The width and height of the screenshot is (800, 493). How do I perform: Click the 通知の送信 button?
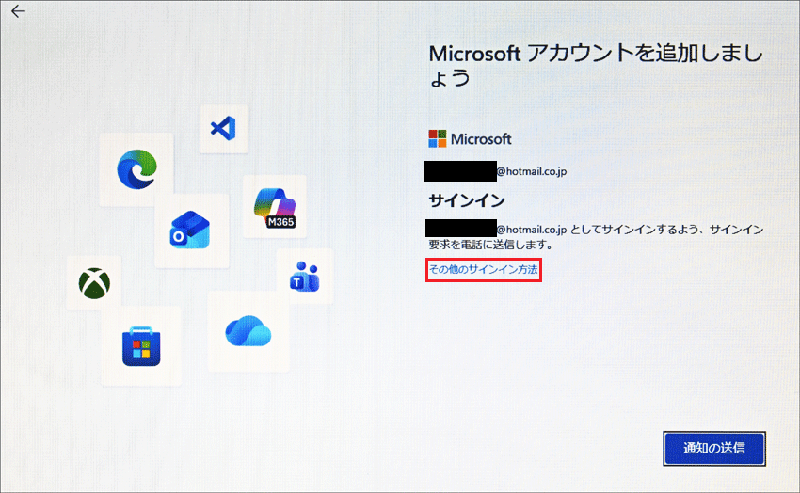(x=714, y=449)
